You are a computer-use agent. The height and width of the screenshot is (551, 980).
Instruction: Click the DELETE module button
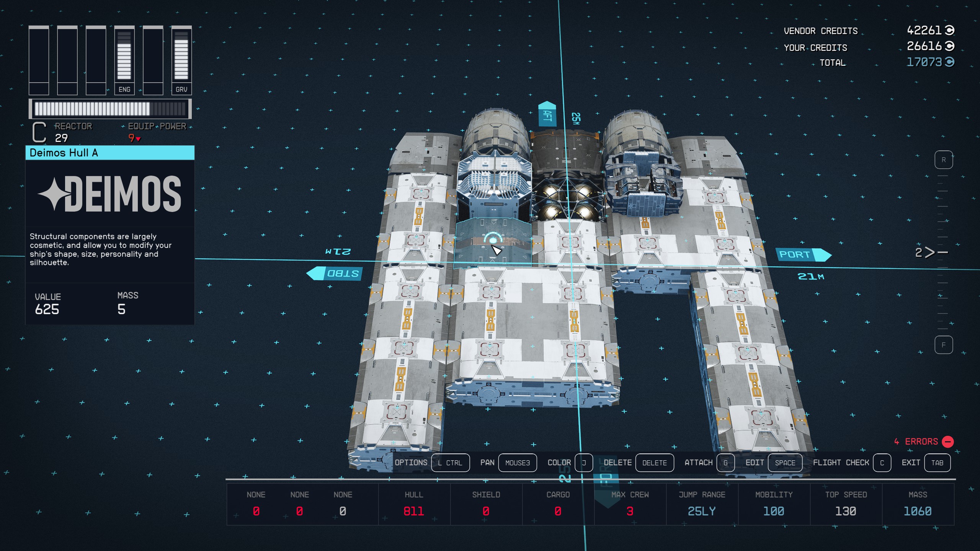pyautogui.click(x=653, y=463)
